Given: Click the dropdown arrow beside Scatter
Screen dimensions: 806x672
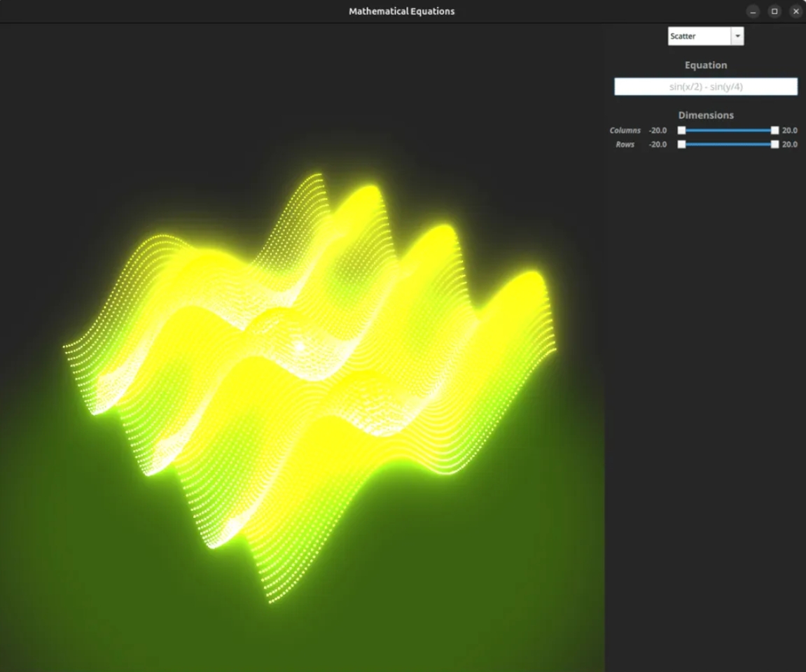Looking at the screenshot, I should 737,36.
